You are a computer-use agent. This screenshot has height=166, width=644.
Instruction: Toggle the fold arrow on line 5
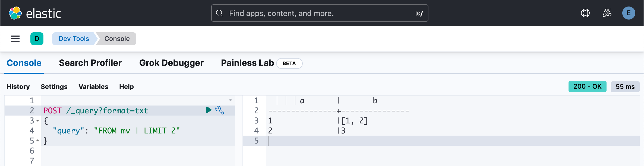(x=38, y=141)
